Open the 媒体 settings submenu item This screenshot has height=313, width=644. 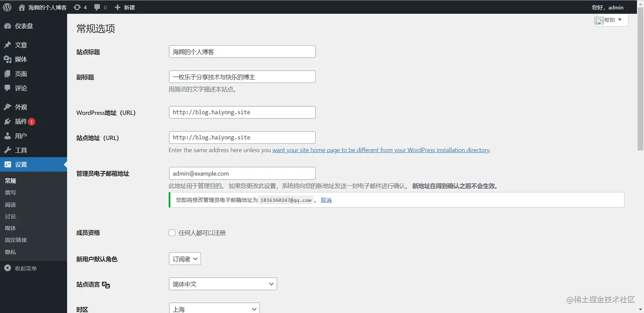coord(11,228)
